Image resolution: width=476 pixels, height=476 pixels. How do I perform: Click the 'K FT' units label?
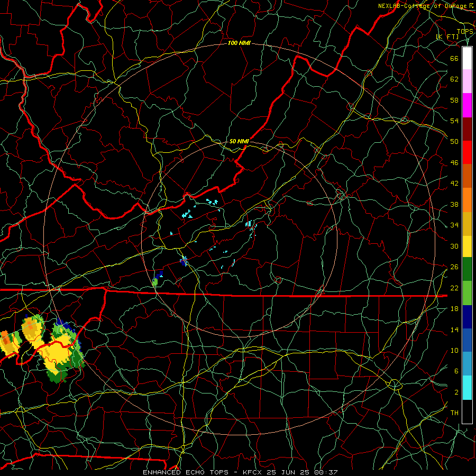coord(447,37)
